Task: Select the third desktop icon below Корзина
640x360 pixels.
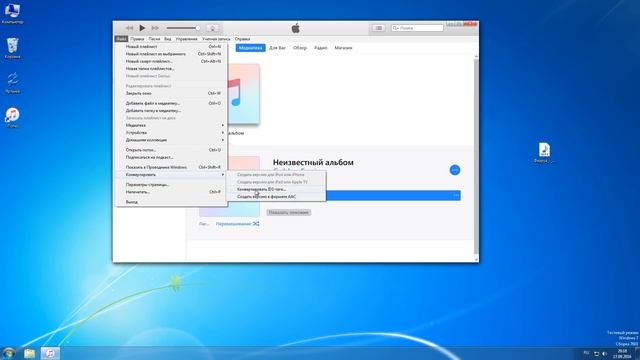Action: coord(12,83)
